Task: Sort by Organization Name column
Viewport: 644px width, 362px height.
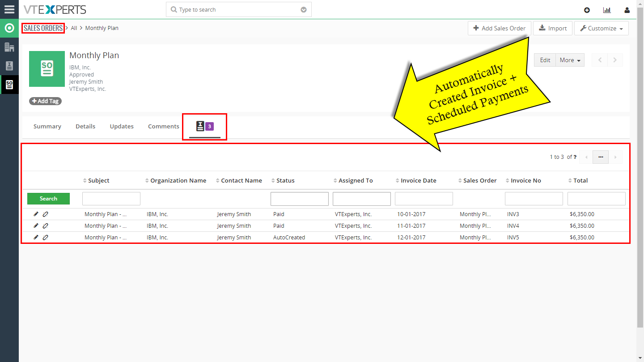Action: click(176, 180)
